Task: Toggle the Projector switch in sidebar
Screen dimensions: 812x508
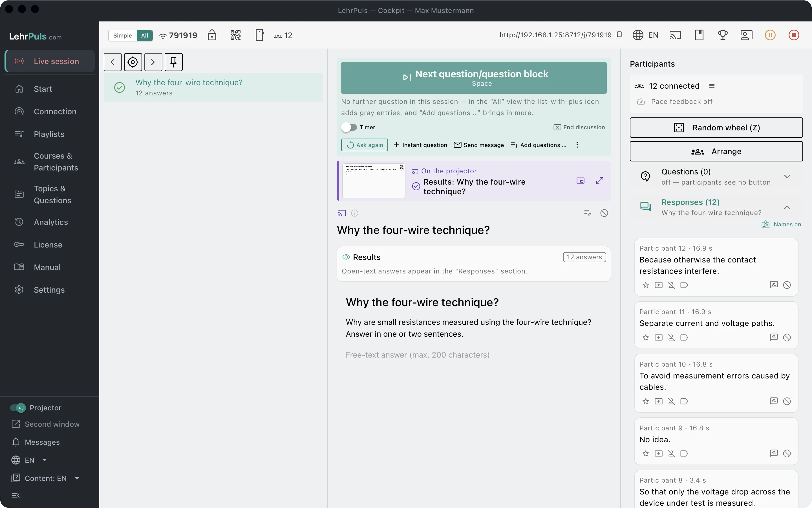Action: click(18, 408)
